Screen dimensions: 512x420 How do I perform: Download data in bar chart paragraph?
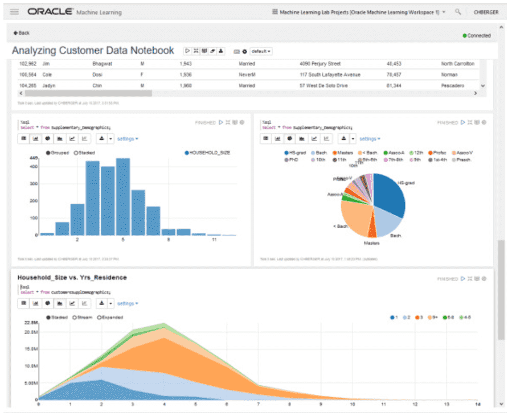(x=101, y=139)
